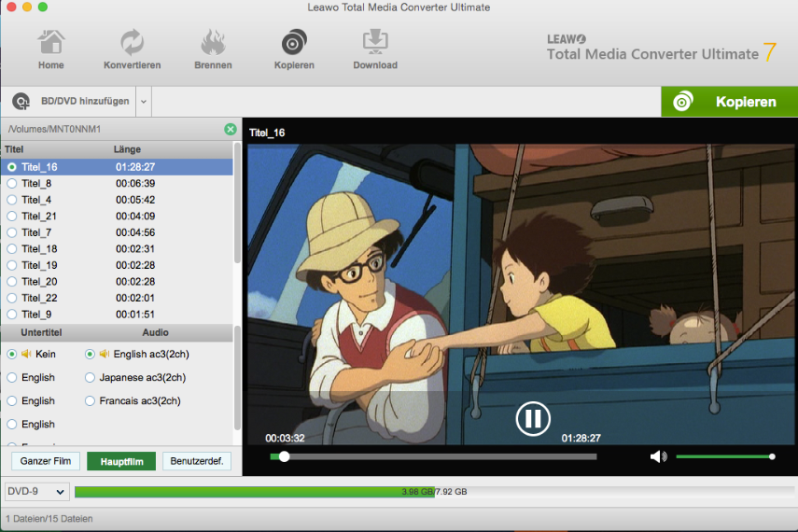Image resolution: width=798 pixels, height=532 pixels.
Task: Click the Audio column header
Action: (x=155, y=332)
